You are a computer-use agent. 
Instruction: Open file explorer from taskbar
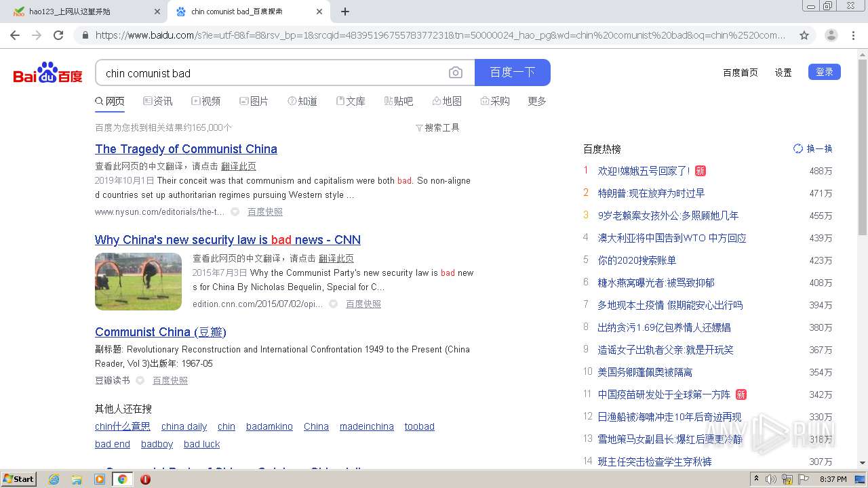click(77, 479)
